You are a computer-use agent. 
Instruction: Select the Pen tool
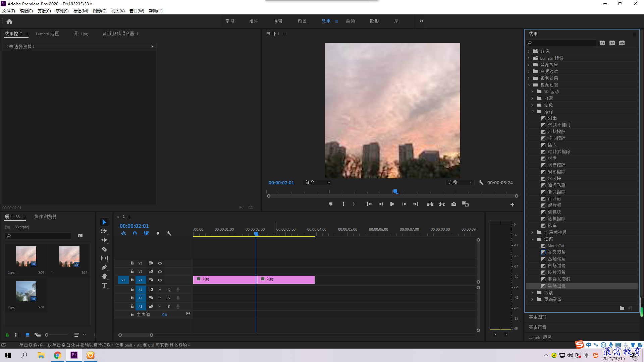click(104, 267)
